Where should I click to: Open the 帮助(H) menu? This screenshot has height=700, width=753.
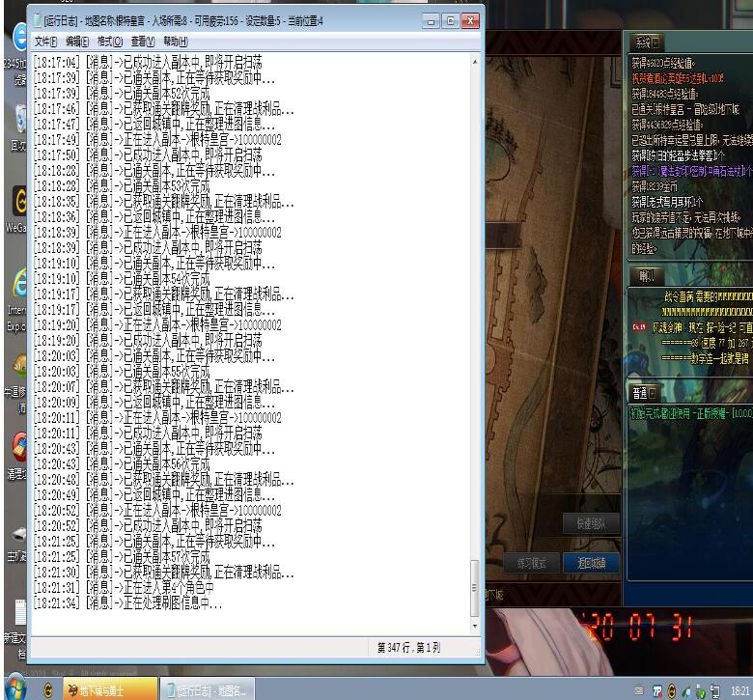coord(176,42)
